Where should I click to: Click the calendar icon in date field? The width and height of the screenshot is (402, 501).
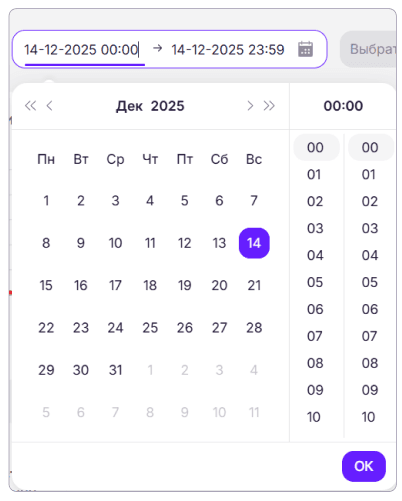pyautogui.click(x=305, y=49)
